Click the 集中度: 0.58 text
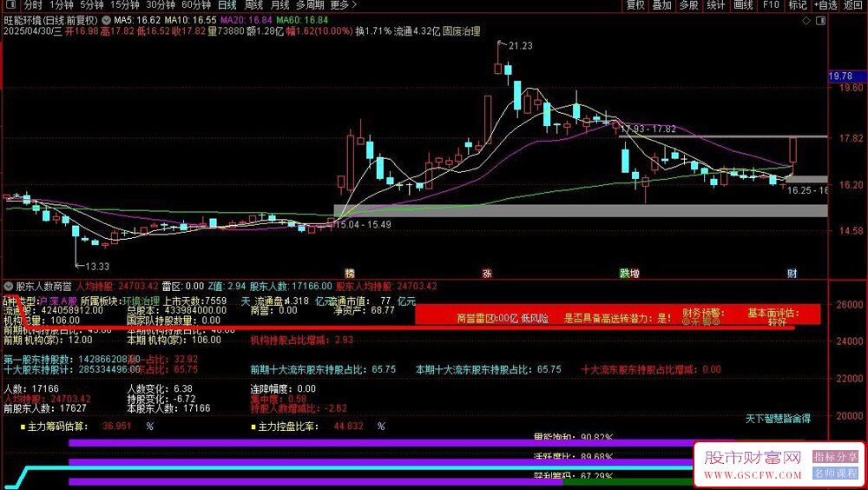The image size is (868, 490). [x=279, y=399]
